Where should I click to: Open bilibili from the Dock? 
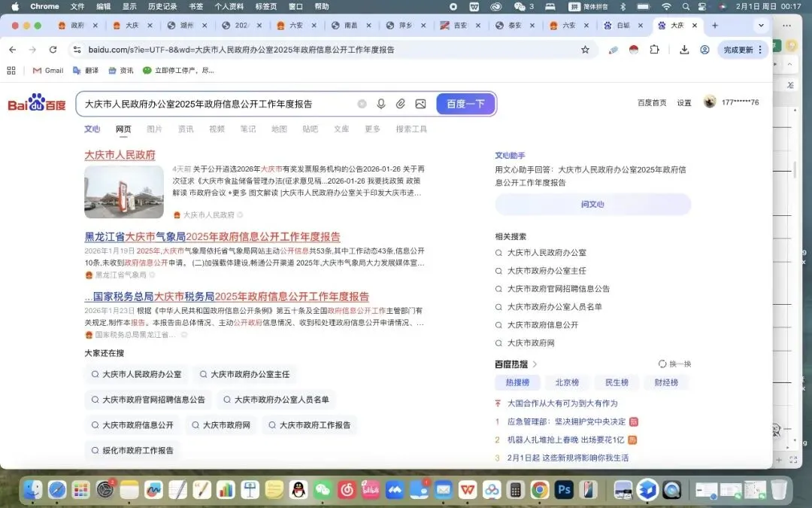[371, 489]
